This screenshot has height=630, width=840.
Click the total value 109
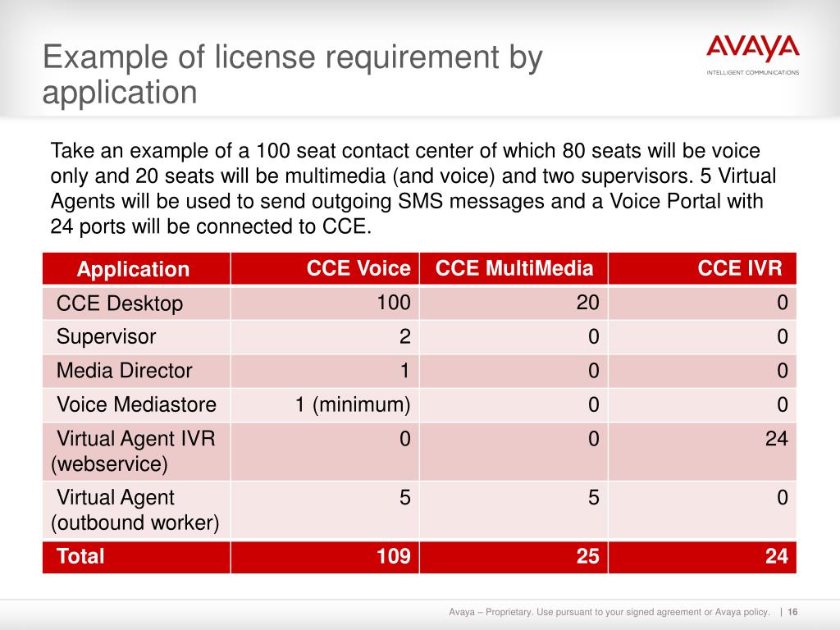(394, 556)
